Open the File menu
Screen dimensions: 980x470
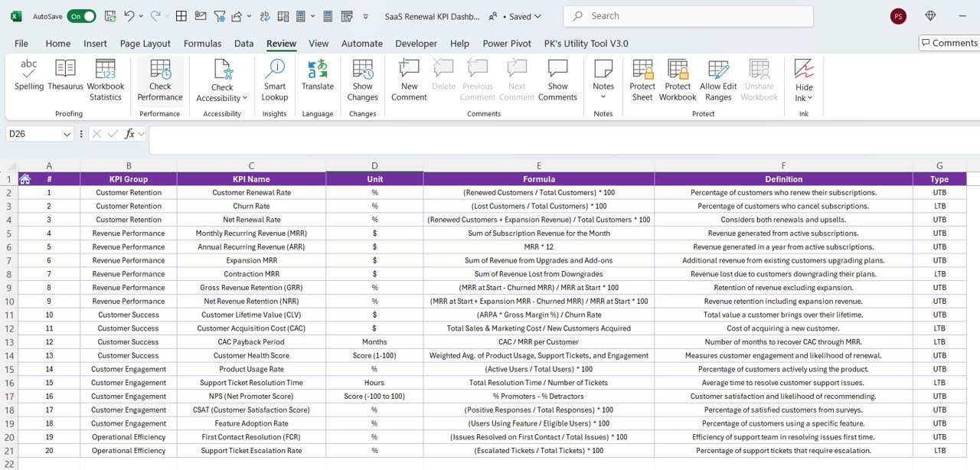[21, 44]
